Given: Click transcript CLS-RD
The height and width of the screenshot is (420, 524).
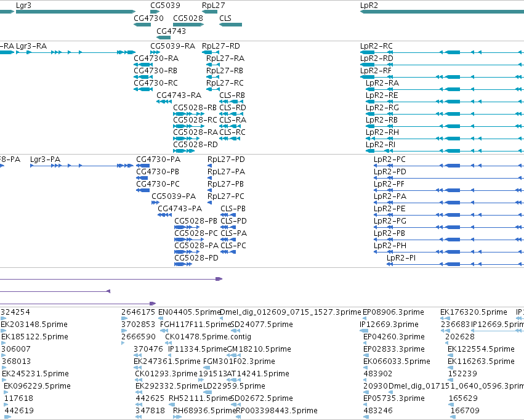Looking at the screenshot, I should (233, 108).
